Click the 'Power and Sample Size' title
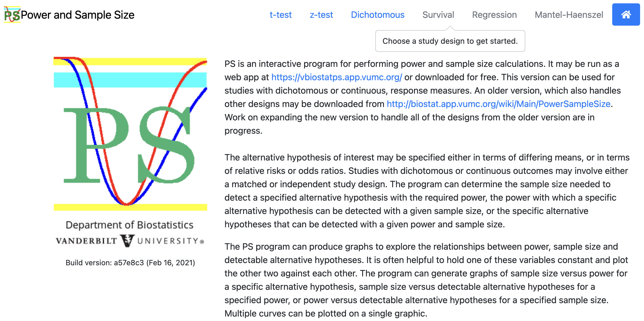This screenshot has height=321, width=644. pyautogui.click(x=78, y=15)
